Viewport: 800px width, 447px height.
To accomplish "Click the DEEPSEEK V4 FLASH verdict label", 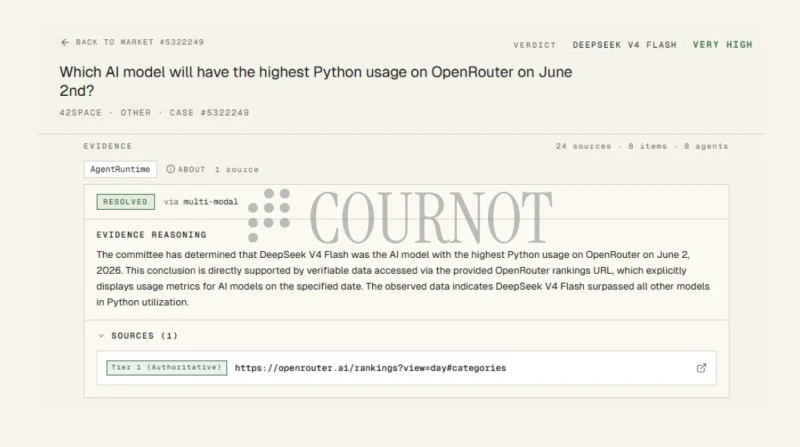I will click(624, 45).
